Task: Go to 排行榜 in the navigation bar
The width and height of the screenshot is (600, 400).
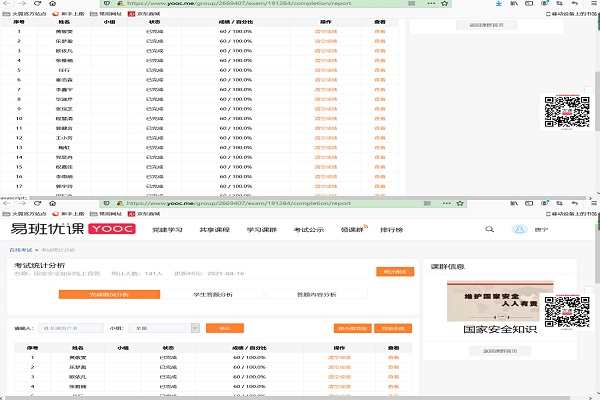Action: [x=393, y=229]
